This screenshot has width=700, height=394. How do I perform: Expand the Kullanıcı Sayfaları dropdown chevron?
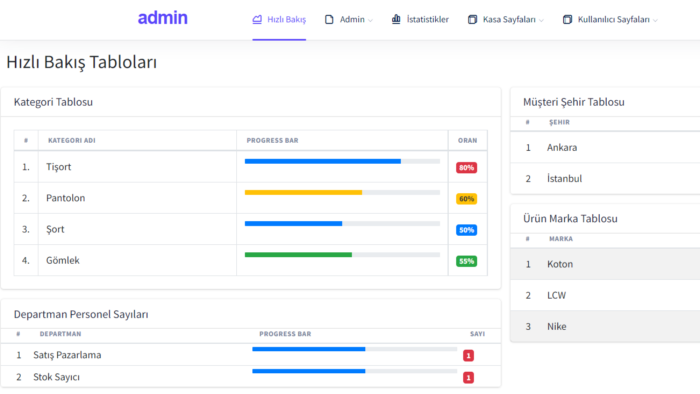tap(655, 21)
